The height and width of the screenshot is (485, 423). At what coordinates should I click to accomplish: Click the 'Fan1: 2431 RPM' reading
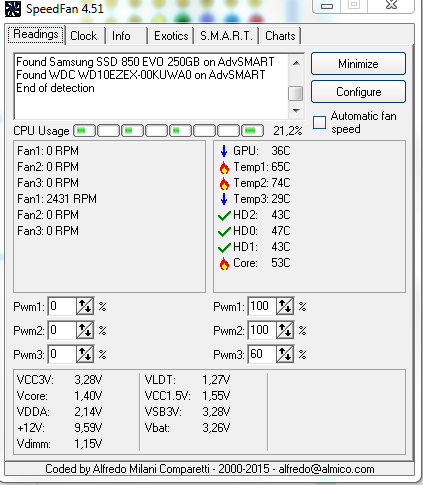pyautogui.click(x=57, y=199)
